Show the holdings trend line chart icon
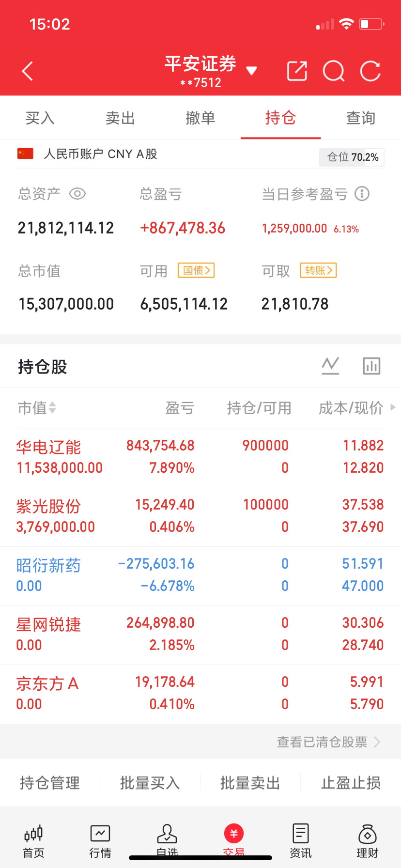This screenshot has width=401, height=868. click(330, 366)
